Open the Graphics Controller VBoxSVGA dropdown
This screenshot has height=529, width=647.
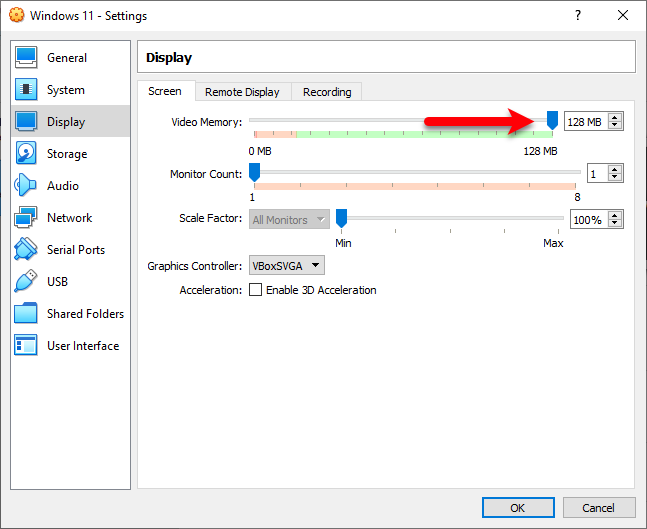click(x=287, y=265)
